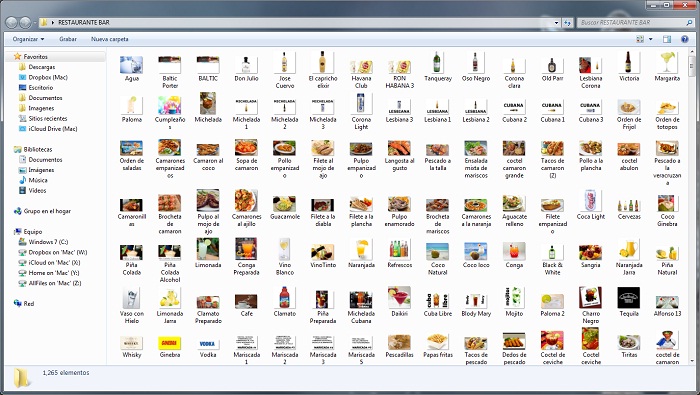Screen dimensions: 700x395
Task: Select the Coco Natural image file
Action: (438, 259)
